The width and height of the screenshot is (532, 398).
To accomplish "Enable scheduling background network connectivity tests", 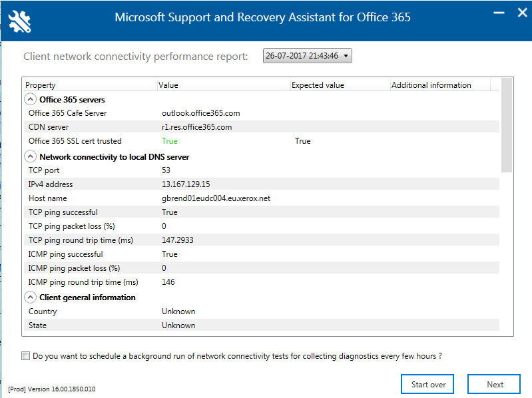I will pos(25,355).
